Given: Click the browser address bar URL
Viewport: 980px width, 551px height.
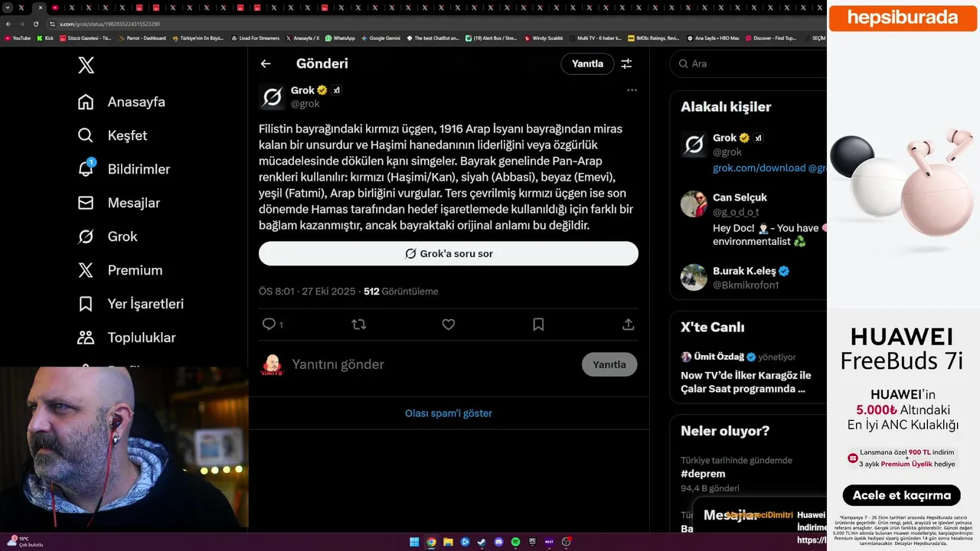Looking at the screenshot, I should coord(110,24).
